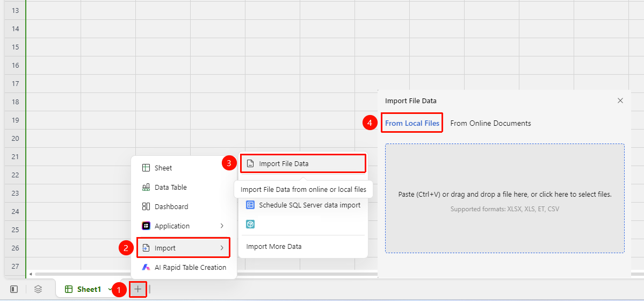
Task: Select row 17 header
Action: click(x=15, y=83)
